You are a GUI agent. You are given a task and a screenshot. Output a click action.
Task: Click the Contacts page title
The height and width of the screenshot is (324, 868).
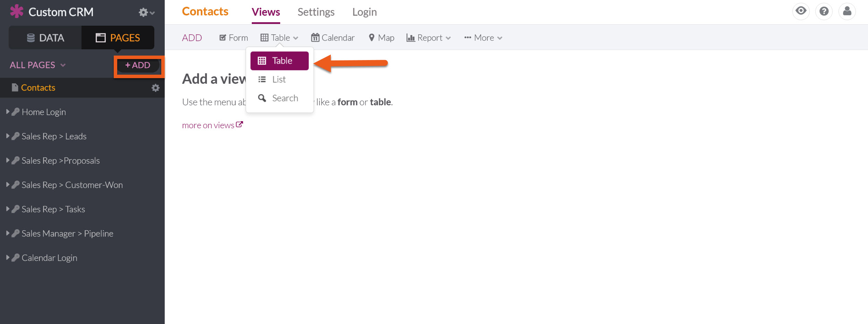tap(205, 11)
